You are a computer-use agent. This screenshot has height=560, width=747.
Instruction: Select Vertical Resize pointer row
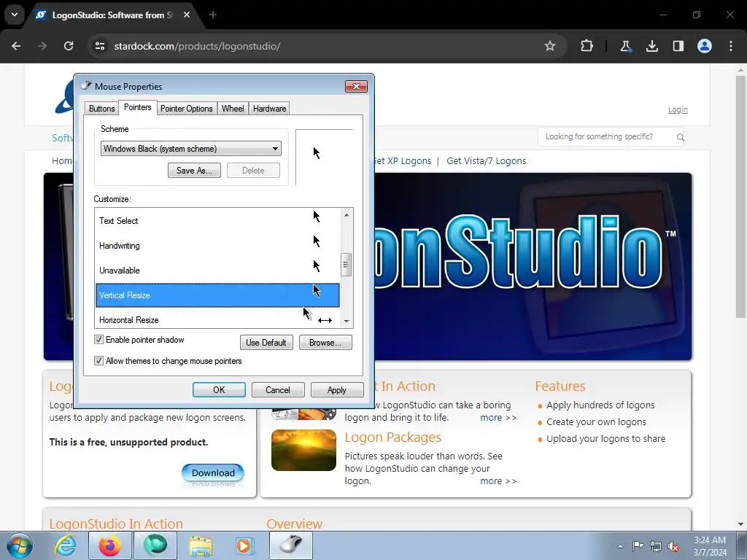[217, 295]
